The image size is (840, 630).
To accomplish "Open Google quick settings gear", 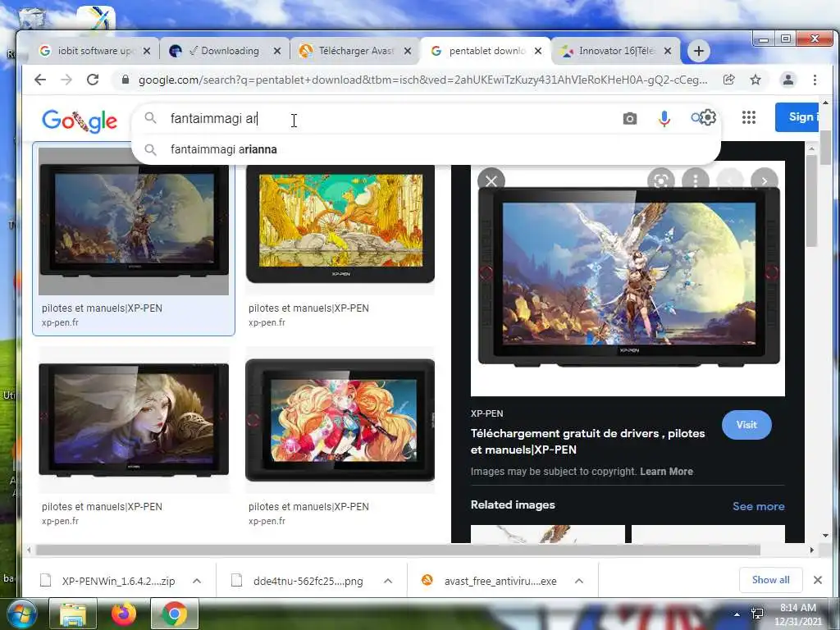I will tap(708, 117).
